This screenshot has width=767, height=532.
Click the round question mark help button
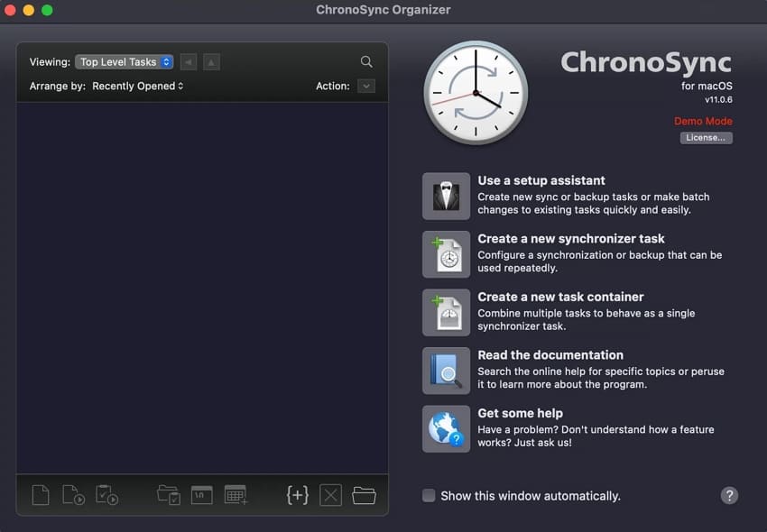(x=729, y=495)
